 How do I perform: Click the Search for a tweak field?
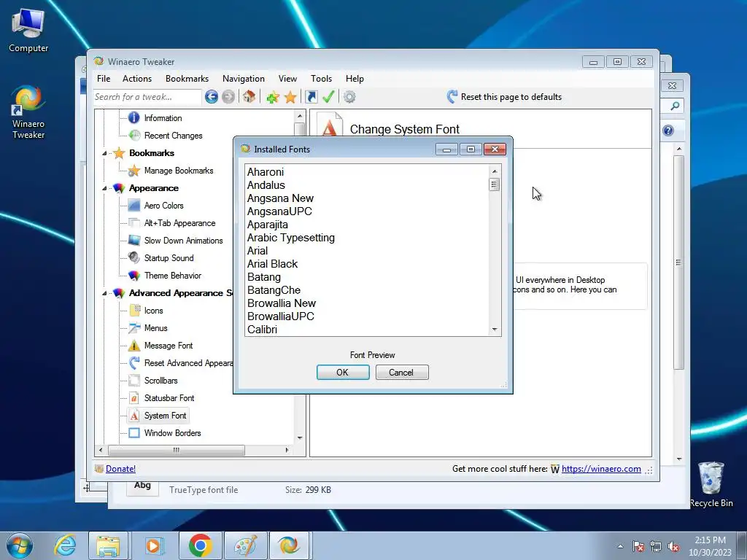pyautogui.click(x=147, y=97)
